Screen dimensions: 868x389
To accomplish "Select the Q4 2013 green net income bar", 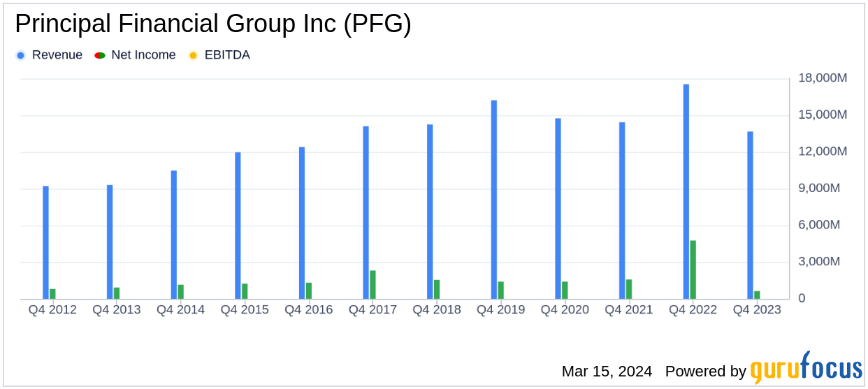I will (x=117, y=293).
